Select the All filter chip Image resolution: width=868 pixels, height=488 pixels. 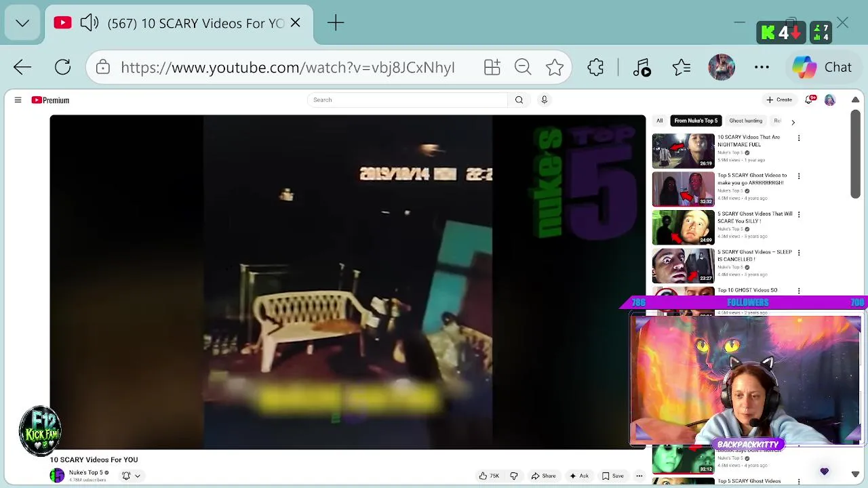[659, 121]
